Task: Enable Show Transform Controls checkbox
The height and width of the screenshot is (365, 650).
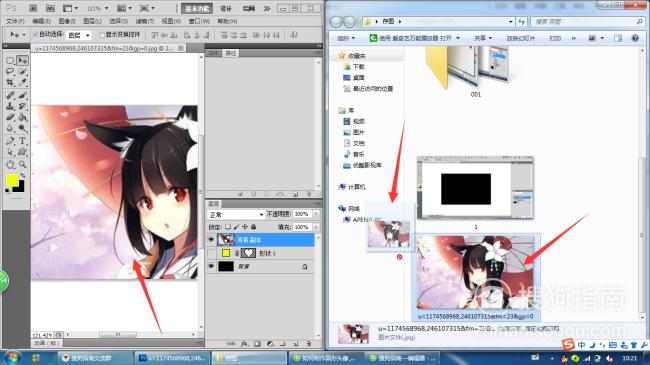Action: pos(102,35)
